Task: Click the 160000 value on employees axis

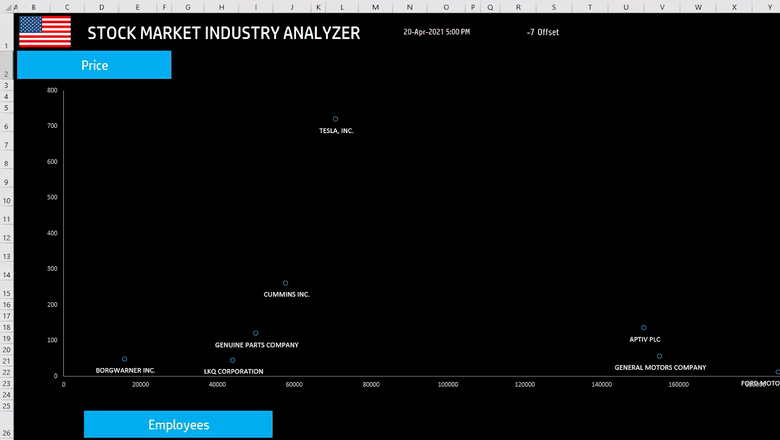Action: (x=679, y=384)
